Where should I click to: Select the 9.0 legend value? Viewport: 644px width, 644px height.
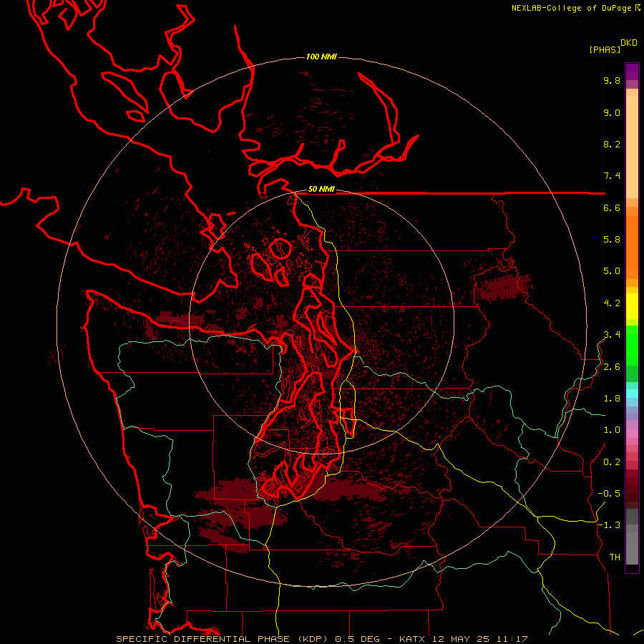point(612,112)
